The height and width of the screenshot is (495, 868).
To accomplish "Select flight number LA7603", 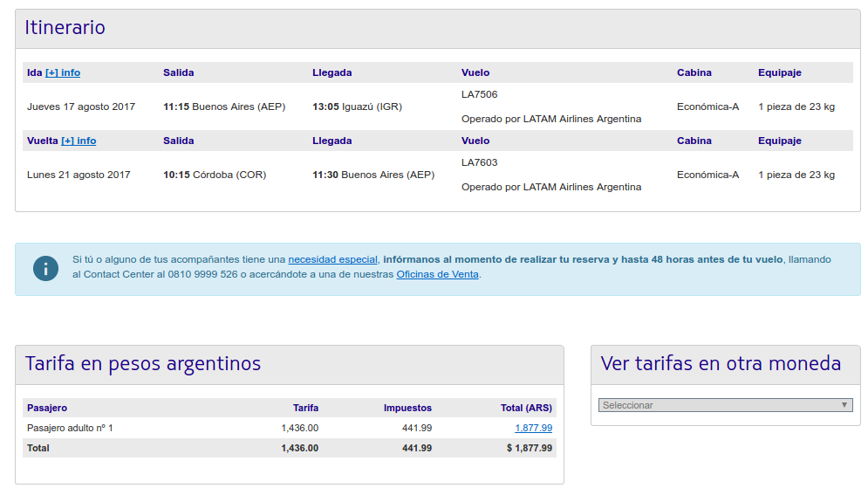I will [x=480, y=162].
